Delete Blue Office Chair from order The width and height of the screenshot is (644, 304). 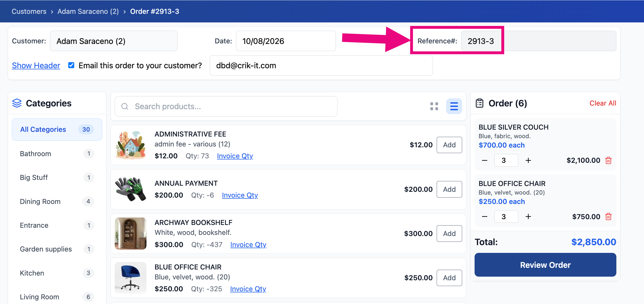(608, 217)
